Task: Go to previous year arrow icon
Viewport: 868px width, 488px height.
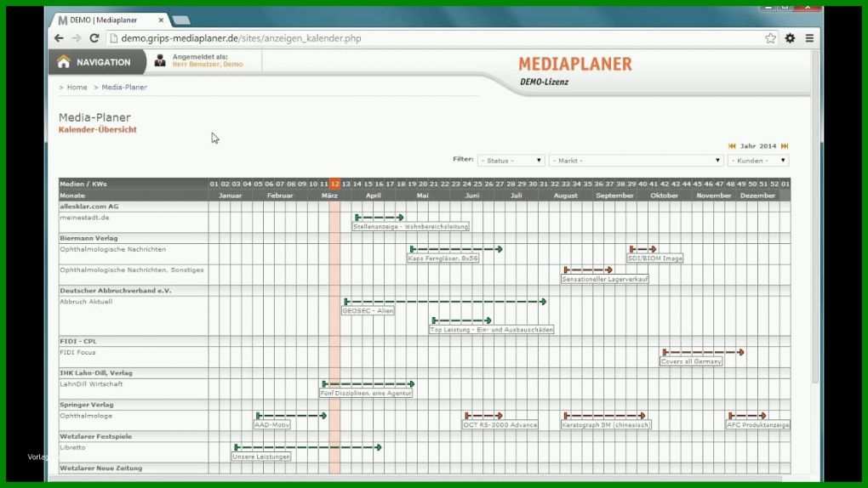Action: tap(732, 146)
